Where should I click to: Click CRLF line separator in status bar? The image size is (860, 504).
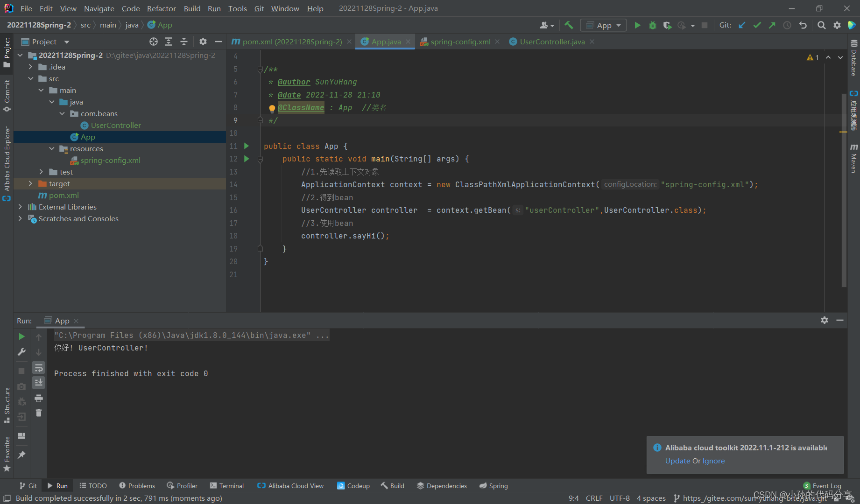coord(594,498)
